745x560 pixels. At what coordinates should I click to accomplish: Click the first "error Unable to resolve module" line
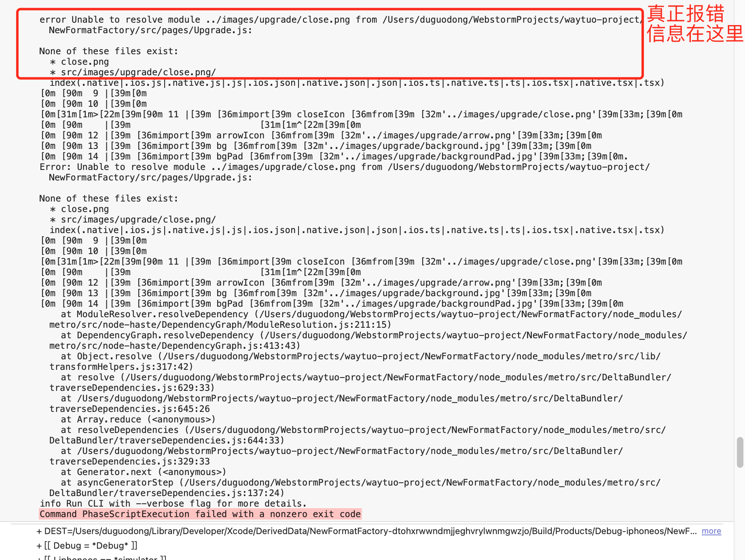coord(340,19)
